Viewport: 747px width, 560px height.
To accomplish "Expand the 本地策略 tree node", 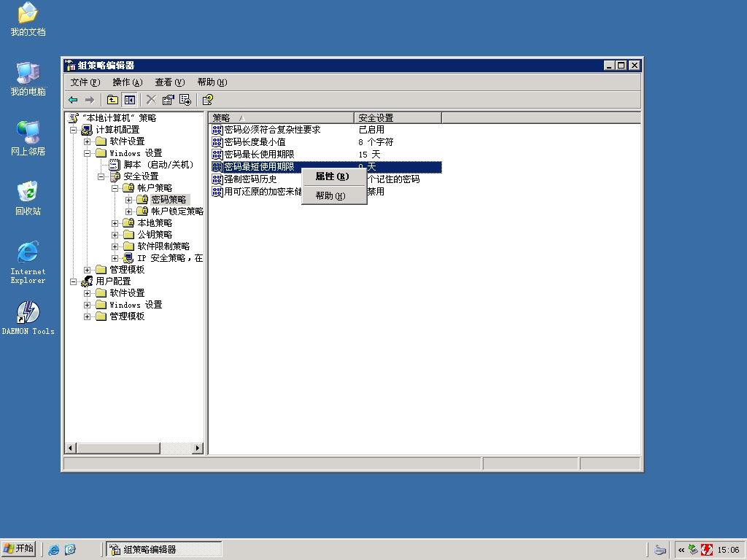I will (115, 223).
